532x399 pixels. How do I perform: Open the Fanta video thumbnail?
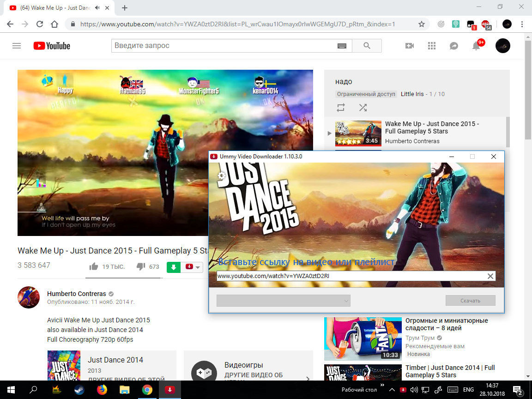pyautogui.click(x=363, y=339)
